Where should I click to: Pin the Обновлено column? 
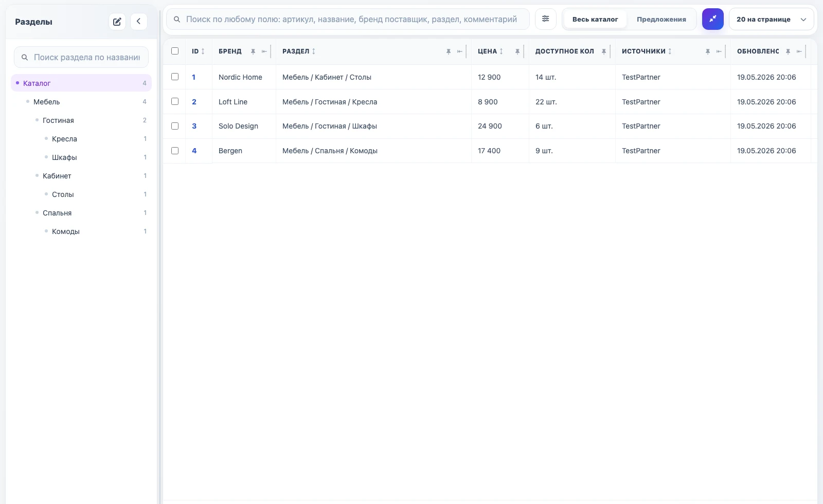click(x=788, y=51)
